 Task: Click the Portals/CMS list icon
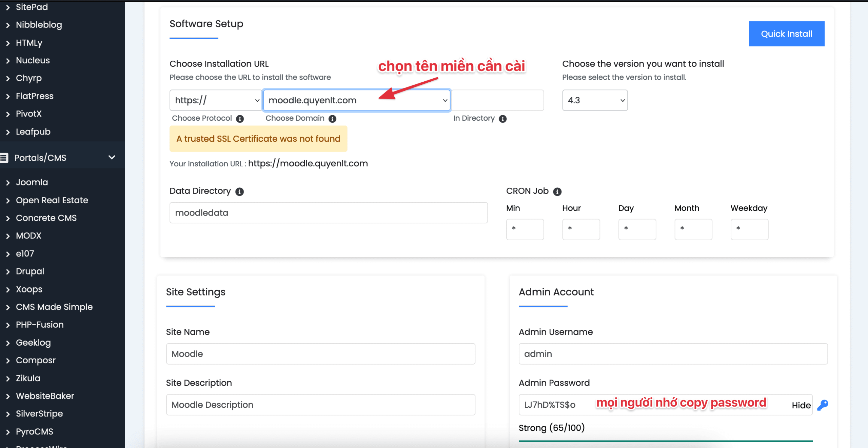(x=4, y=158)
